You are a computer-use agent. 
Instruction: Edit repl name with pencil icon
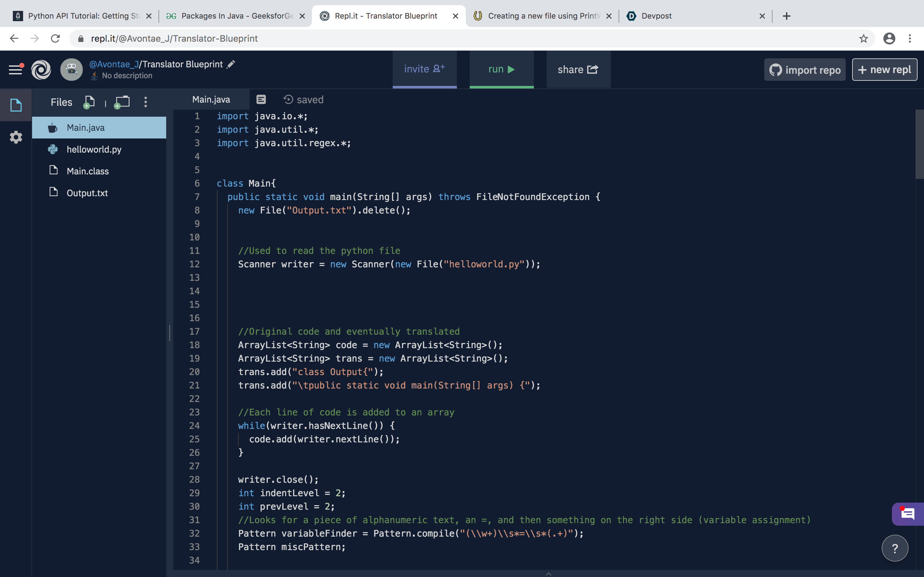pos(231,64)
